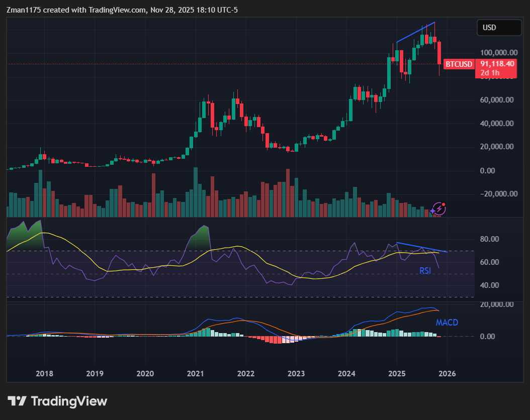Screen dimensions: 530x420
Task: Select the 2018 label on the time axis
Action: coord(44,374)
